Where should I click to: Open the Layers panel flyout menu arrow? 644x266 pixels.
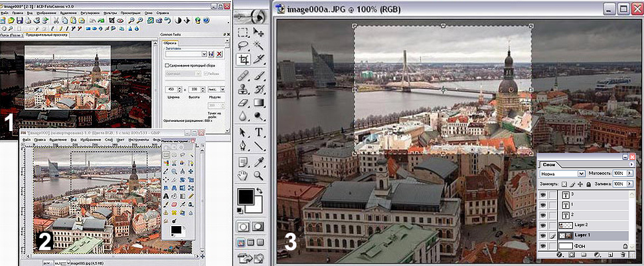tap(631, 164)
